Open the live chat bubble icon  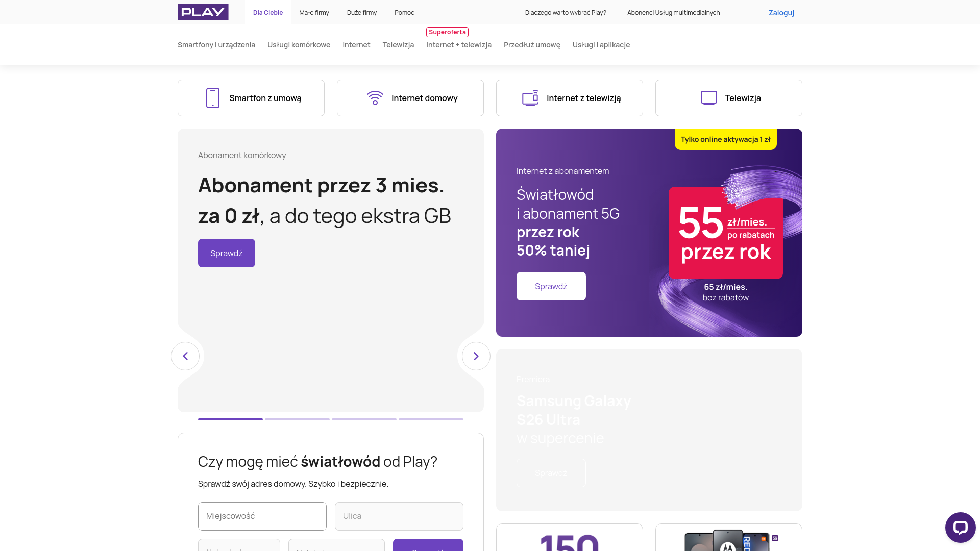pyautogui.click(x=960, y=528)
